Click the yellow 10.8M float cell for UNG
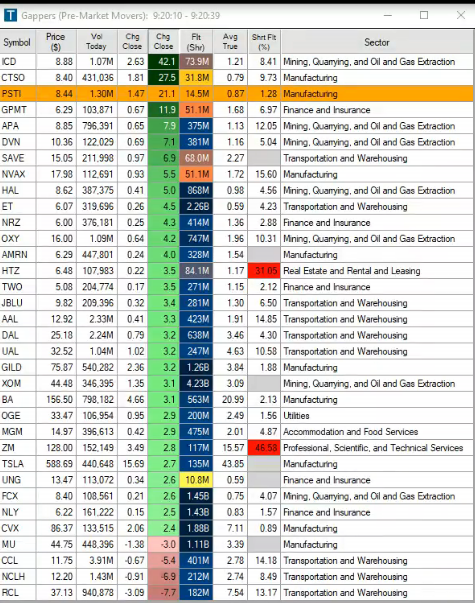The image size is (475, 603). click(196, 480)
